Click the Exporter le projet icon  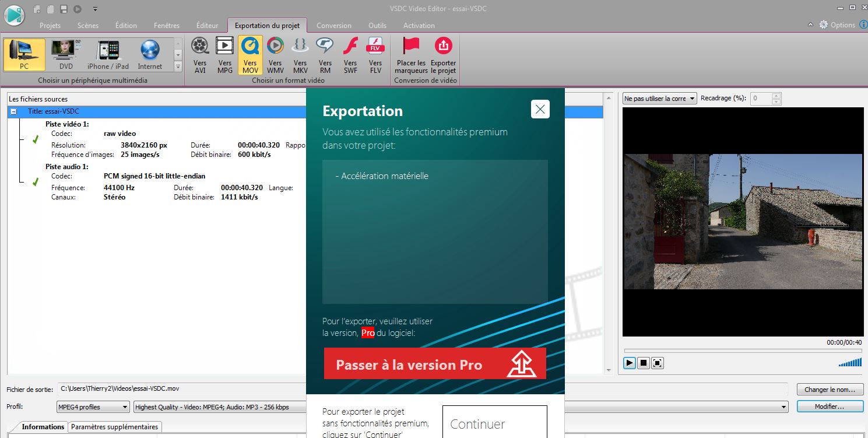click(x=443, y=55)
